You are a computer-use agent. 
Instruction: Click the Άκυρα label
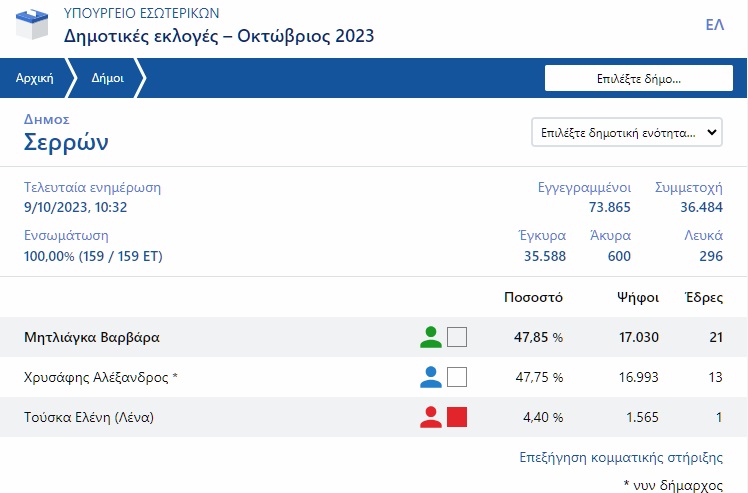click(x=610, y=235)
